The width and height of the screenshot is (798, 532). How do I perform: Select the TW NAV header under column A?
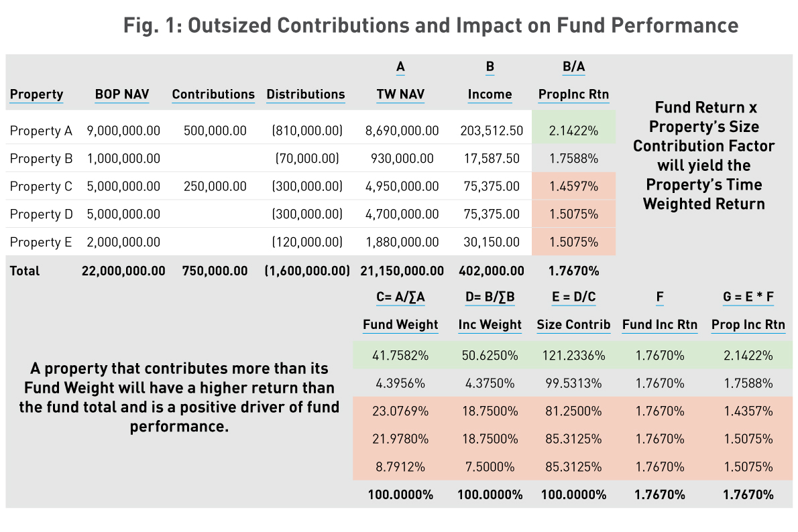400,94
